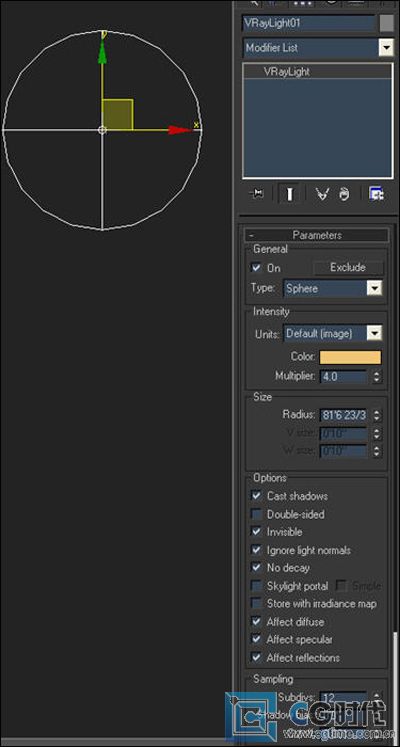This screenshot has width=400, height=747.
Task: Click the Intensity group label
Action: click(x=271, y=312)
